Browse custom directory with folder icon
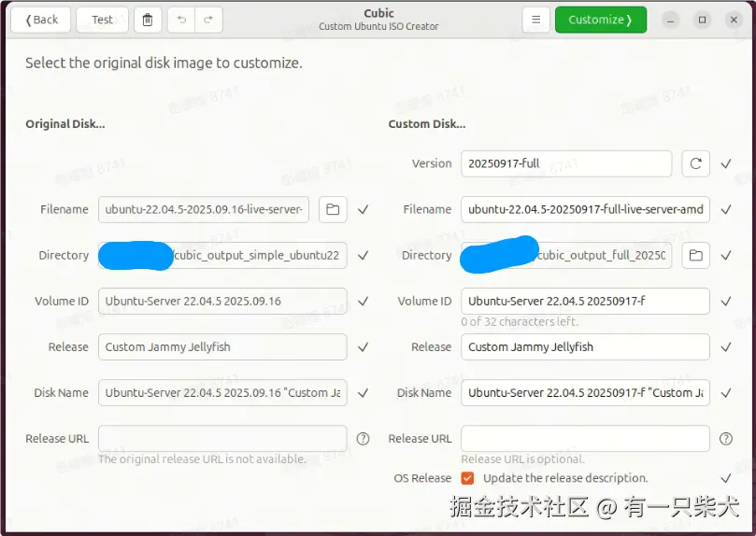The height and width of the screenshot is (536, 756). tap(696, 255)
